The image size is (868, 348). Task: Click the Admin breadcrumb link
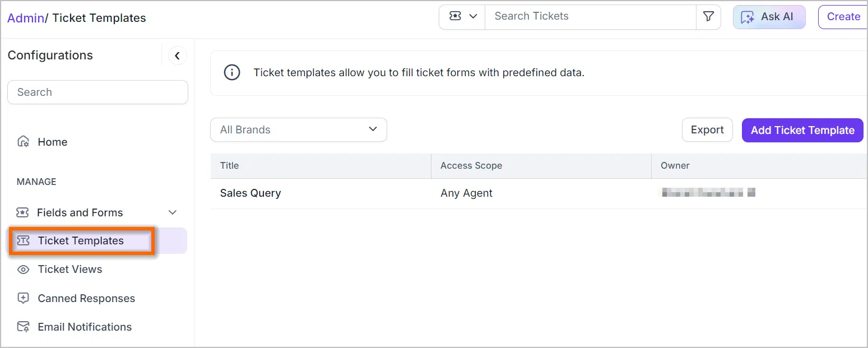25,18
